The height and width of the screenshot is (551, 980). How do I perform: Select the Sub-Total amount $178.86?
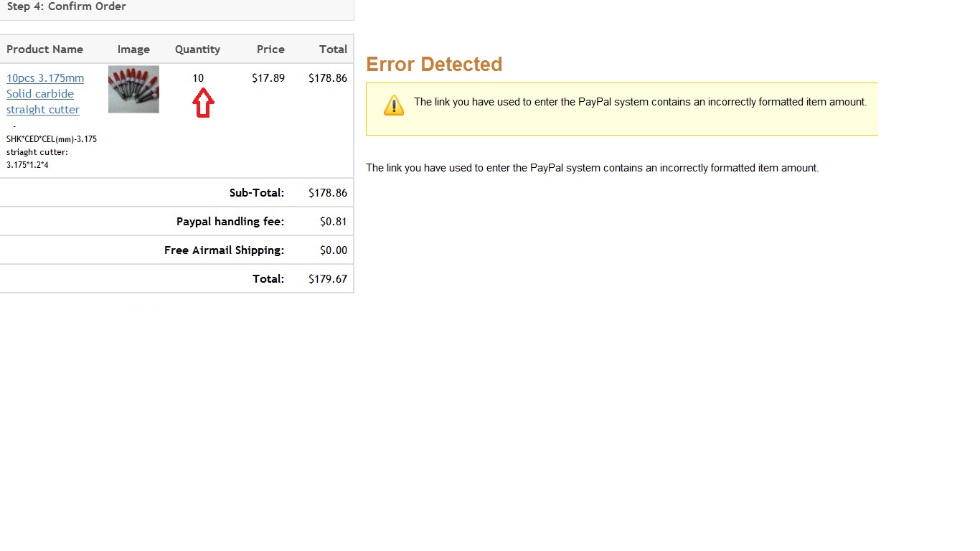coord(328,193)
